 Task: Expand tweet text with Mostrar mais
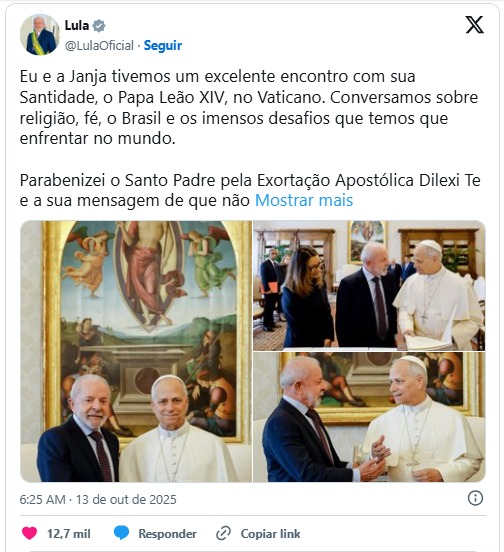(x=304, y=200)
